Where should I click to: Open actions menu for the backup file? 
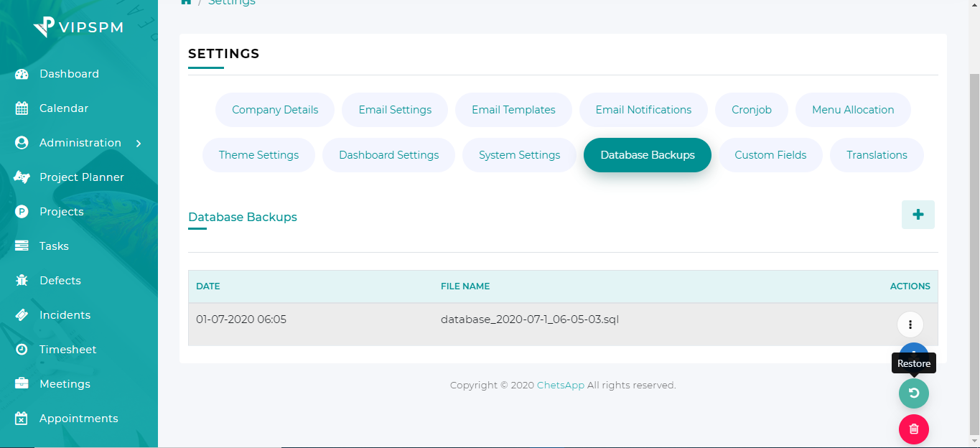coord(910,325)
